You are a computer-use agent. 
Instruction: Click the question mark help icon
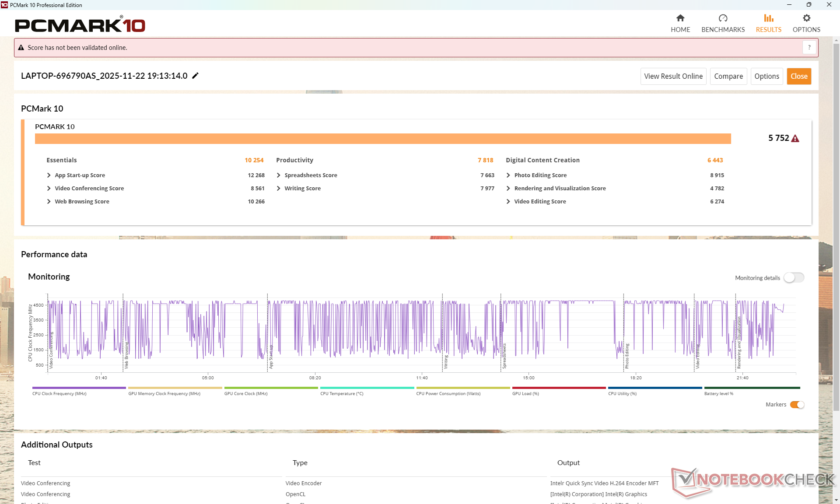(809, 47)
